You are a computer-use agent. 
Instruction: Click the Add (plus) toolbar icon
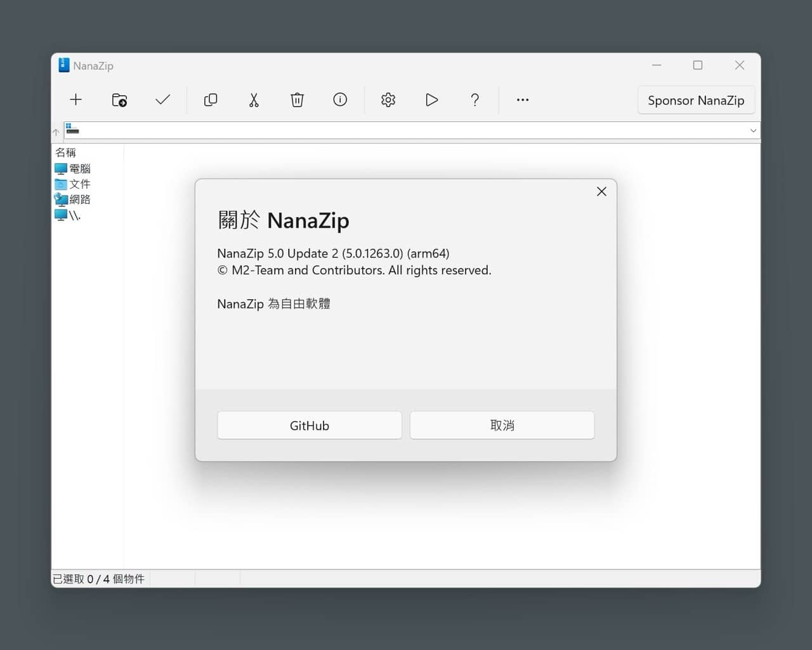click(76, 100)
